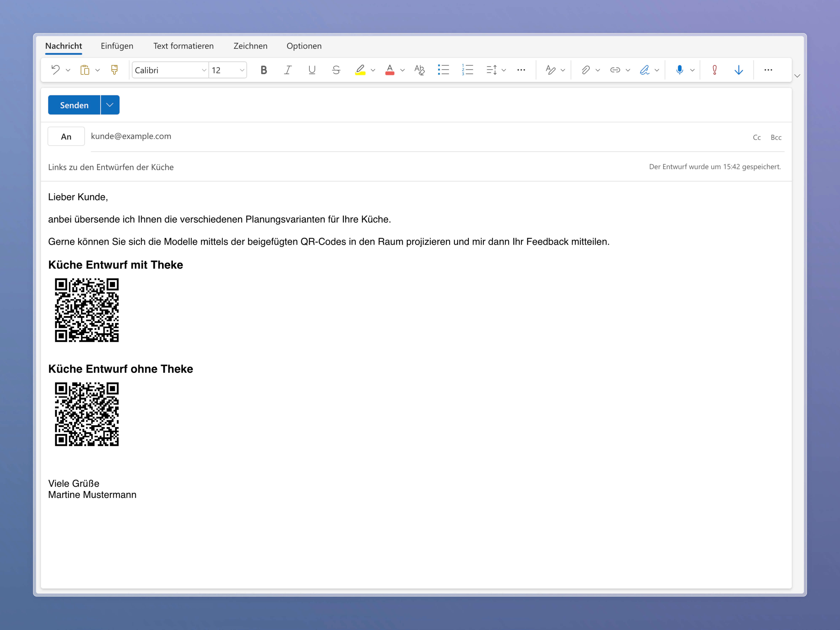
Task: Open the font size 12 dropdown
Action: click(x=242, y=70)
